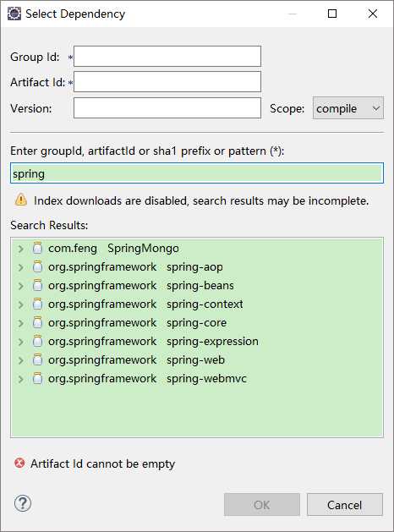Click the jar icon next to spring-beans
Screen dimensions: 394x532
click(37, 285)
